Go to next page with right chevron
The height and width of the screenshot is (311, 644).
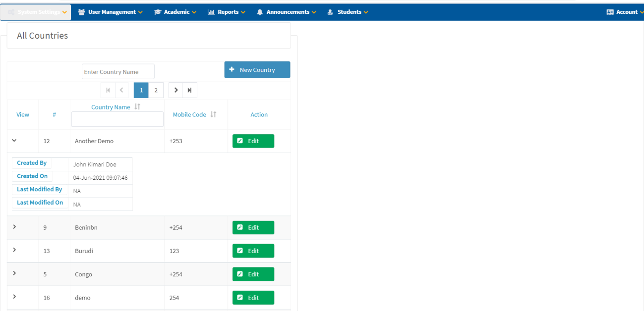pyautogui.click(x=176, y=90)
